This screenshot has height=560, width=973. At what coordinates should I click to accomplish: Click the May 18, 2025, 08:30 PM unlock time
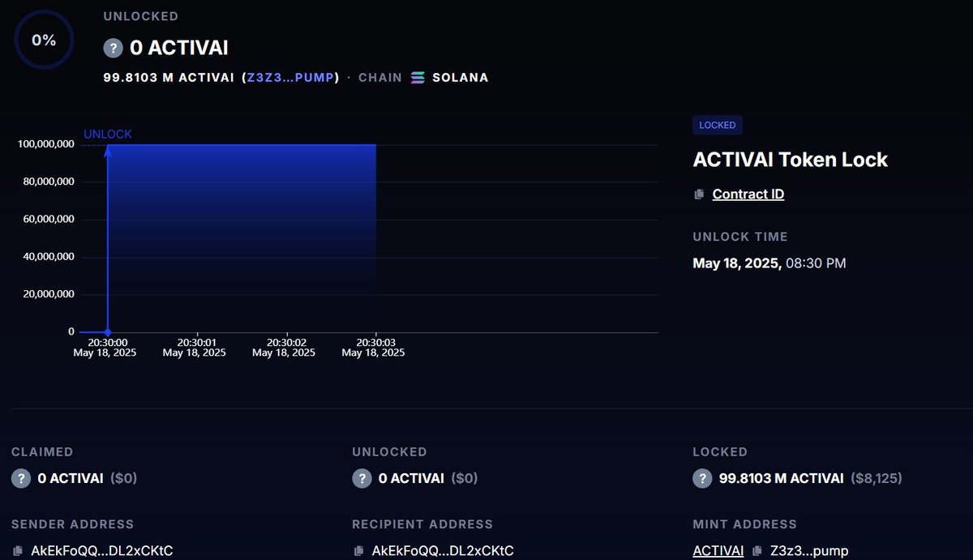pos(769,263)
